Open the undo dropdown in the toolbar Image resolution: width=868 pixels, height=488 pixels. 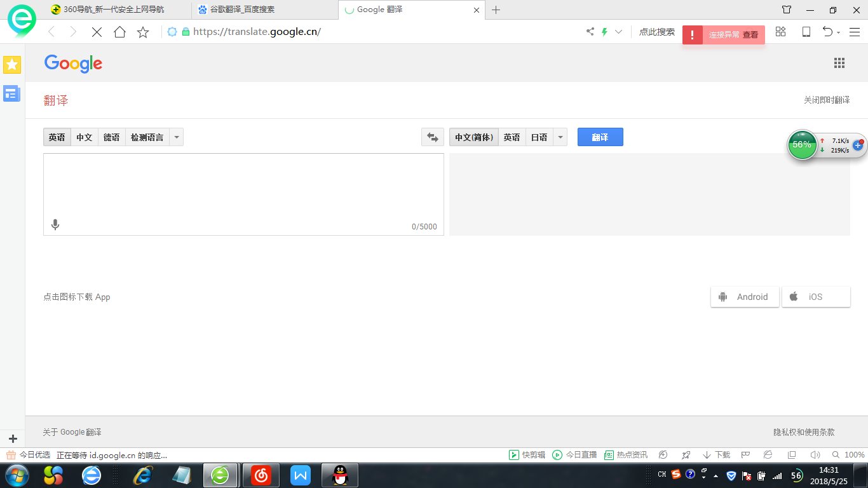click(839, 32)
